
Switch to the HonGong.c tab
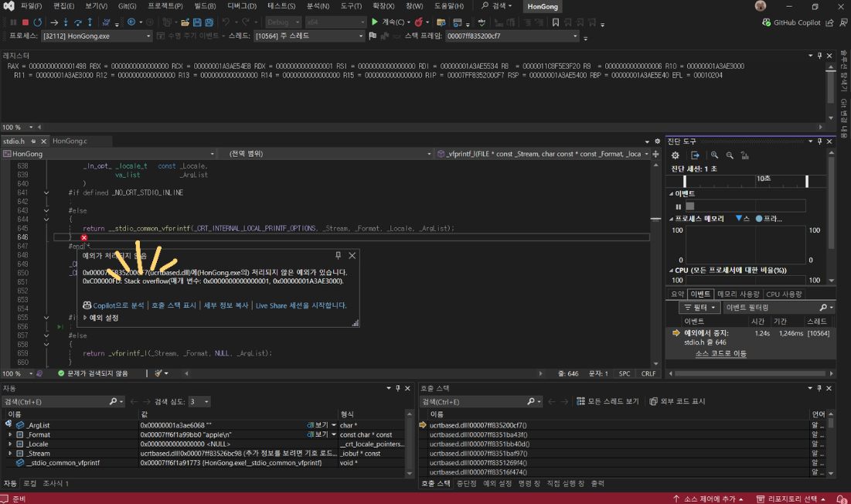[70, 141]
